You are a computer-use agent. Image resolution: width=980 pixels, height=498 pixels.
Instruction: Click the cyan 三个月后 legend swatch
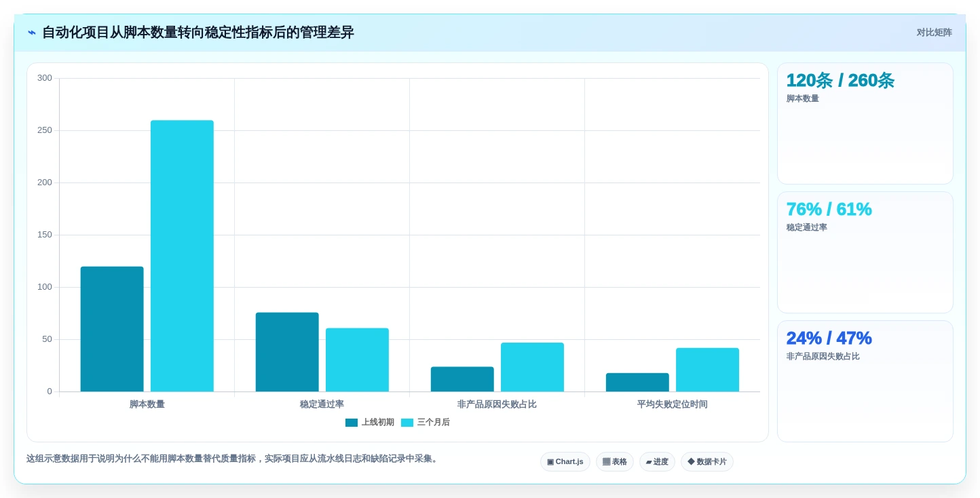tap(407, 423)
